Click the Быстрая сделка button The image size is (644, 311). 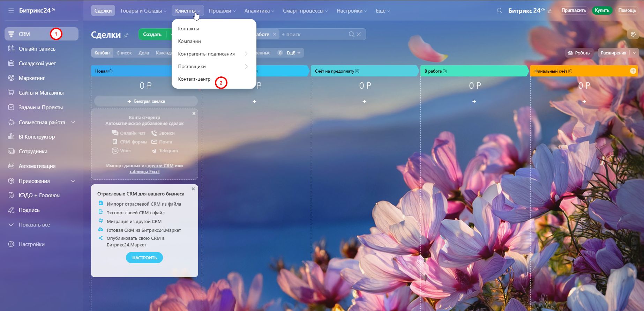pyautogui.click(x=146, y=101)
